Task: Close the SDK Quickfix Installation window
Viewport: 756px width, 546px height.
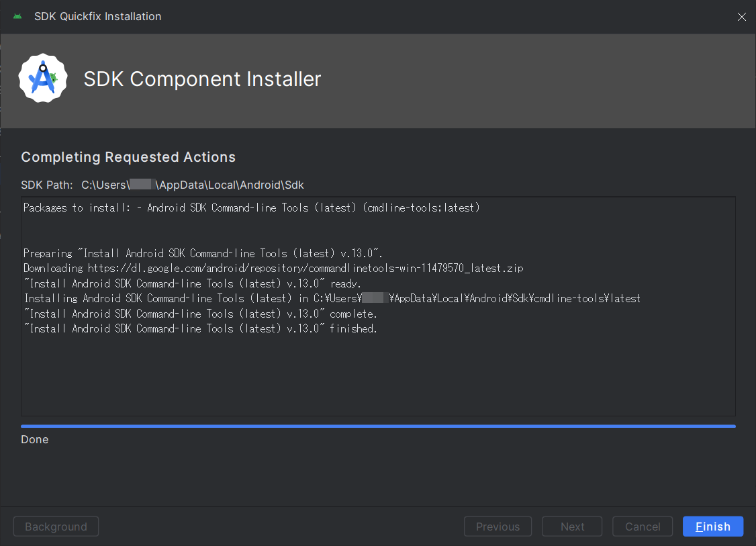Action: tap(741, 17)
